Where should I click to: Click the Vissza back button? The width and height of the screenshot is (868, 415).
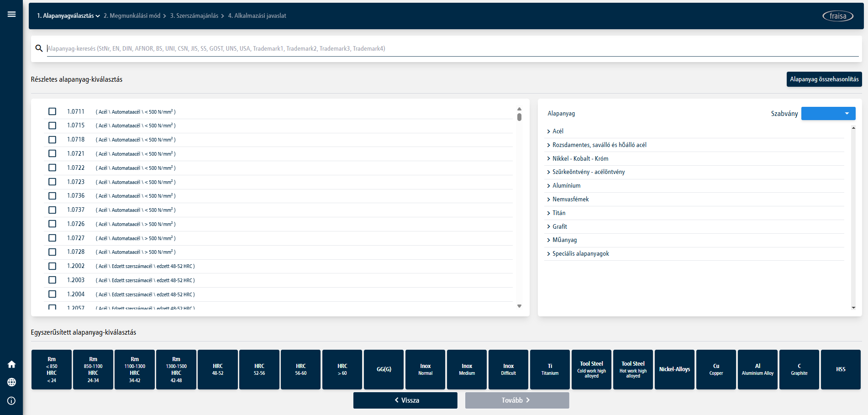pos(405,400)
